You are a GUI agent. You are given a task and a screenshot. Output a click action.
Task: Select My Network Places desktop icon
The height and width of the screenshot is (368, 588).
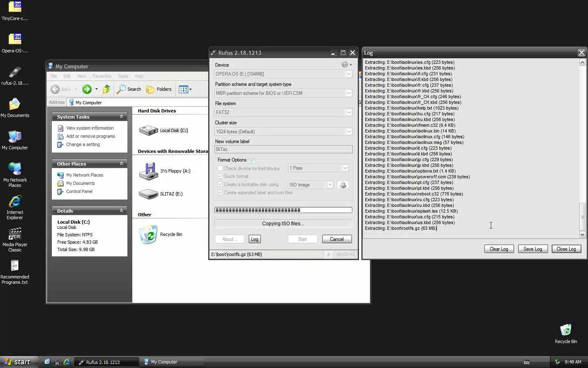(15, 175)
